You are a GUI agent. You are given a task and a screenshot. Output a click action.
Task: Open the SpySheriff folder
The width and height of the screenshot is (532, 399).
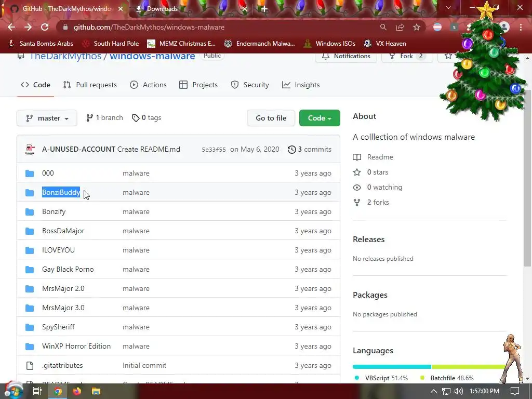coord(58,327)
